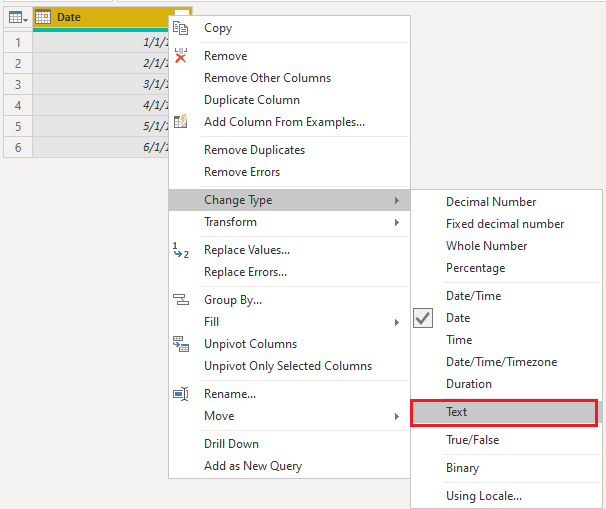Viewport: 606px width, 509px height.
Task: Click the Replace Values 1-2 icon
Action: [x=180, y=250]
